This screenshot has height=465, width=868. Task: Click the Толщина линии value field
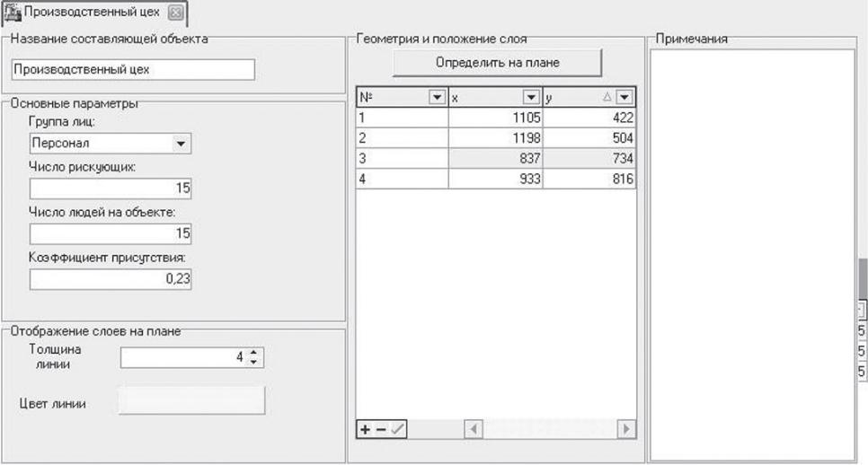pos(184,358)
